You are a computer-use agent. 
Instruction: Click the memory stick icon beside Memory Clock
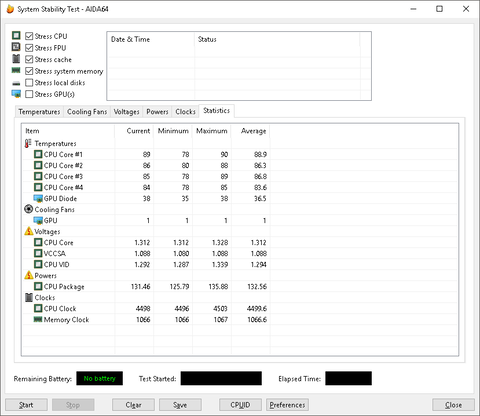pyautogui.click(x=38, y=319)
